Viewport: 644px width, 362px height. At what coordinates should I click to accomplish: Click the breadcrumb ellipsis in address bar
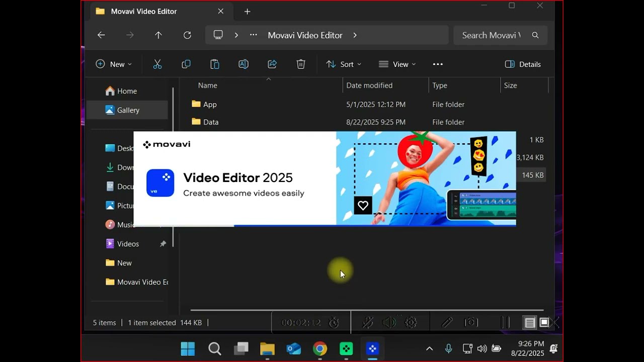(254, 35)
